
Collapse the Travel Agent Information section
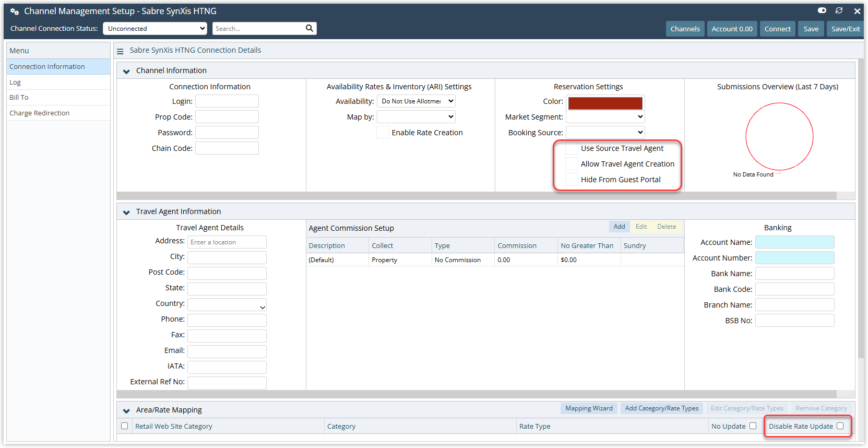126,212
